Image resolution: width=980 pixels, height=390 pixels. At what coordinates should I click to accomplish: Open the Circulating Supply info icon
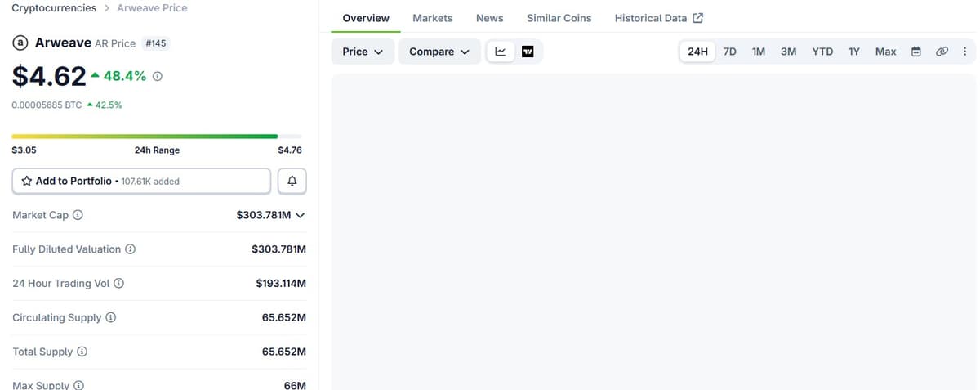click(x=111, y=317)
